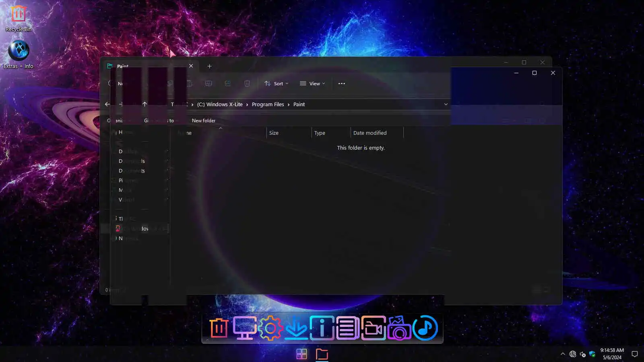Click the Paint breadcrumb segment
Image resolution: width=644 pixels, height=362 pixels.
coord(299,105)
